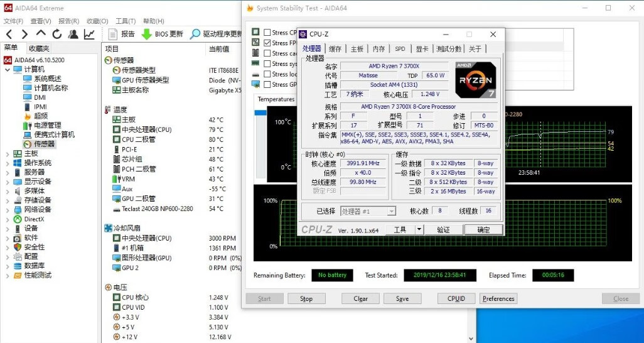The width and height of the screenshot is (644, 343).
Task: Expand the 多媒体 tree node
Action: click(x=8, y=191)
